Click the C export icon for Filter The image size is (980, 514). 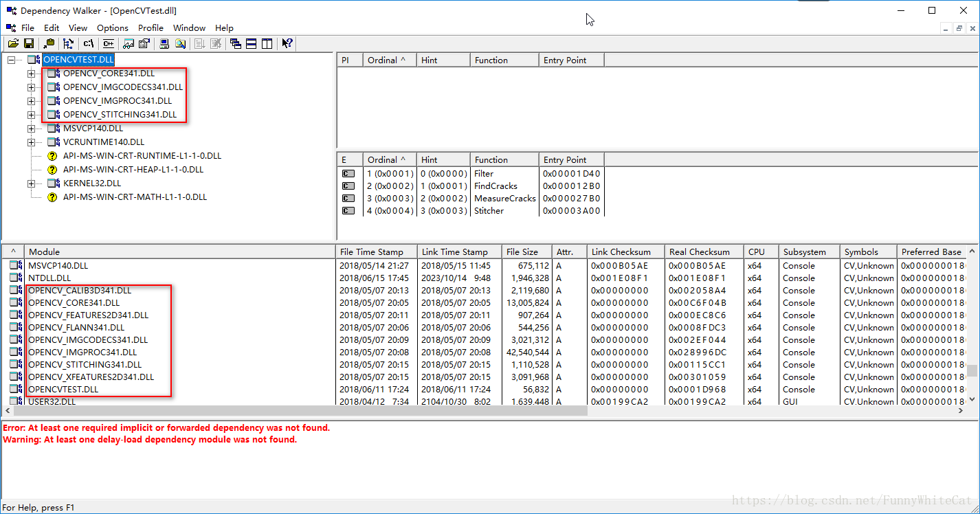coord(348,174)
